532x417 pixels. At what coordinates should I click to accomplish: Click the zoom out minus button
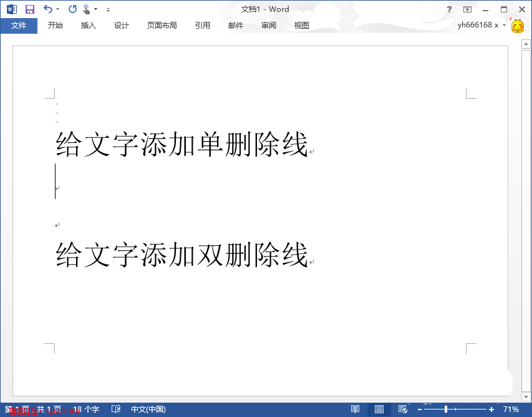[420, 410]
